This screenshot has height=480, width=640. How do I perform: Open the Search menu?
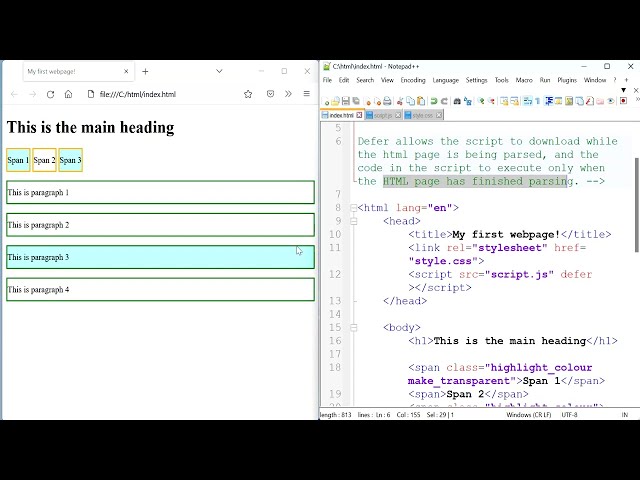pos(365,80)
